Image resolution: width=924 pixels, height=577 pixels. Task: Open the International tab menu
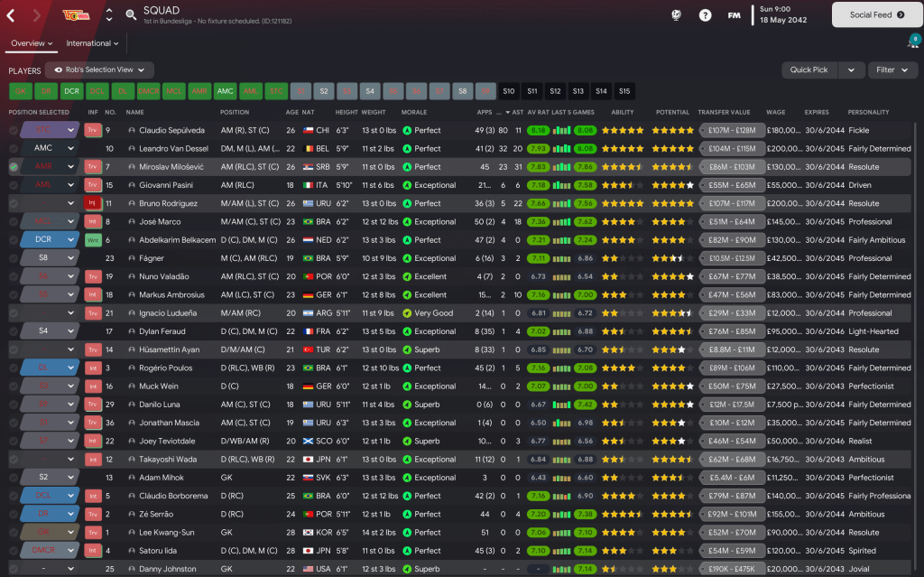93,43
